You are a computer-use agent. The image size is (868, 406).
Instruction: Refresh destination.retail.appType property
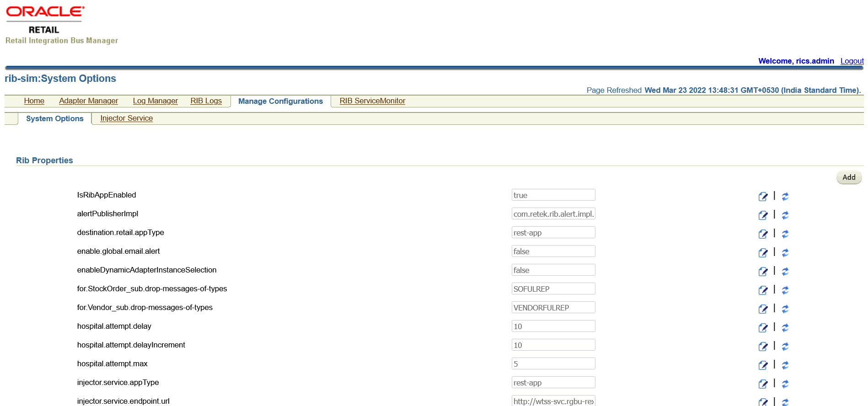(x=785, y=234)
